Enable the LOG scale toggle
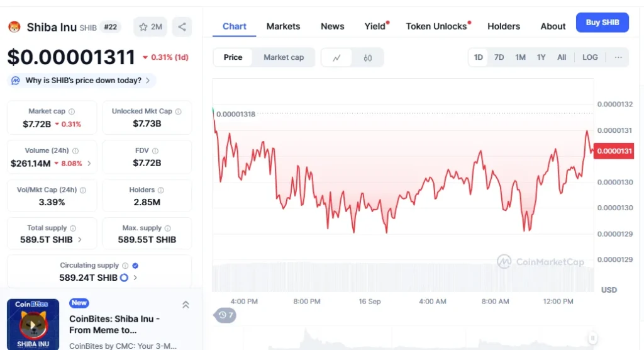The image size is (644, 350). pyautogui.click(x=590, y=57)
